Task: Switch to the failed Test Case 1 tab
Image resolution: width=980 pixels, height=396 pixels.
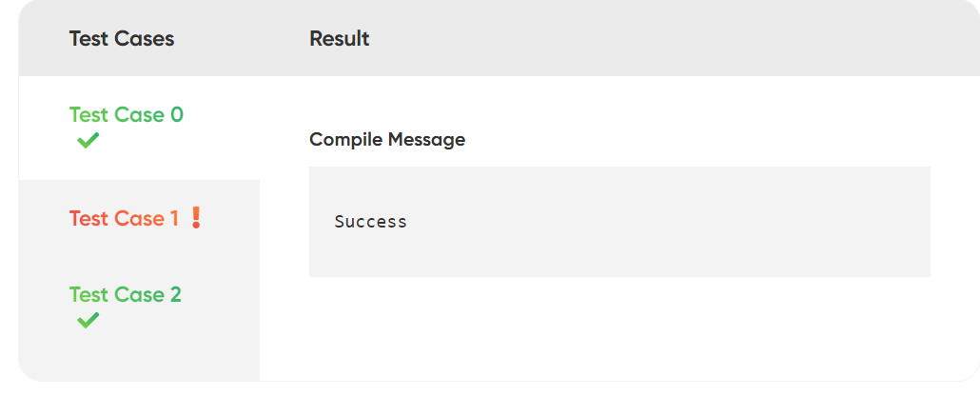Action: click(124, 219)
